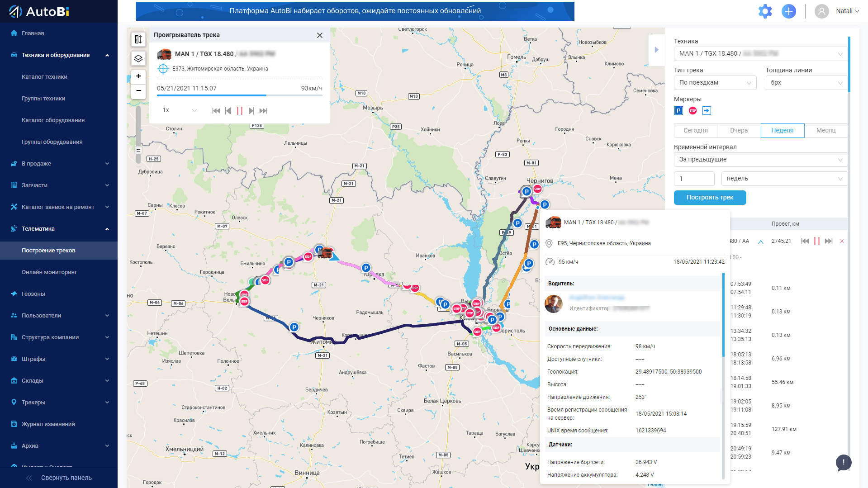Collapse Техника и оборудование section

pyautogui.click(x=59, y=55)
